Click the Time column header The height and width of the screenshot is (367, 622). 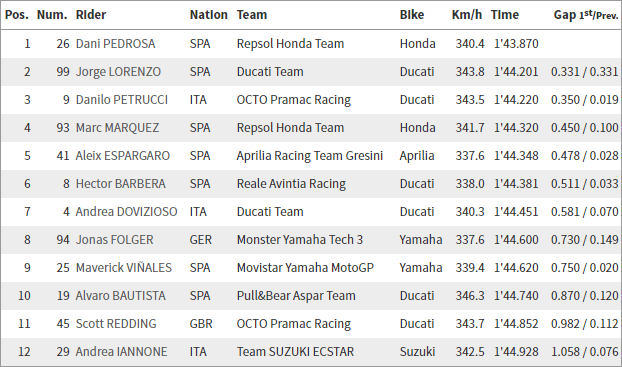coord(505,15)
